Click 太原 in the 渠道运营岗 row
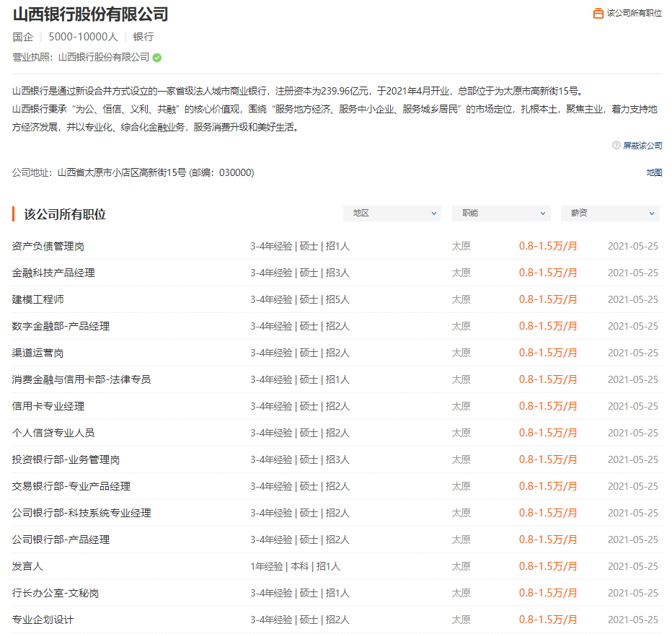672x634 pixels. click(461, 353)
